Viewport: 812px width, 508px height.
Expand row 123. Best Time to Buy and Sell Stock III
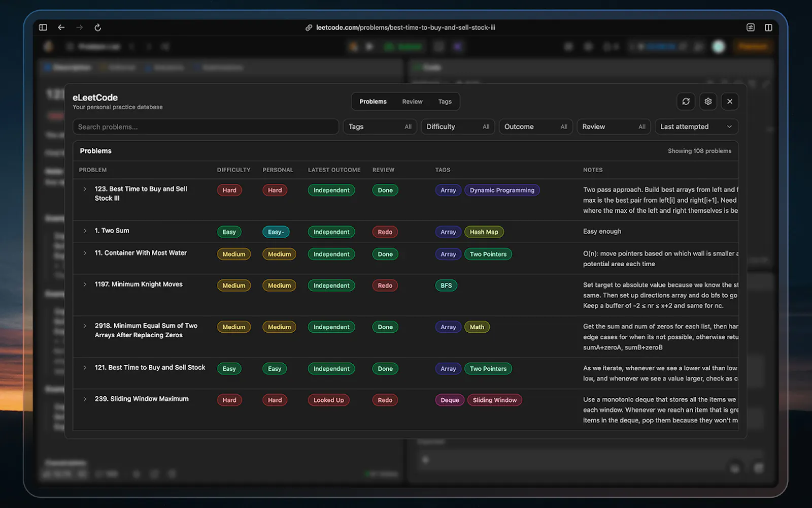pos(85,189)
